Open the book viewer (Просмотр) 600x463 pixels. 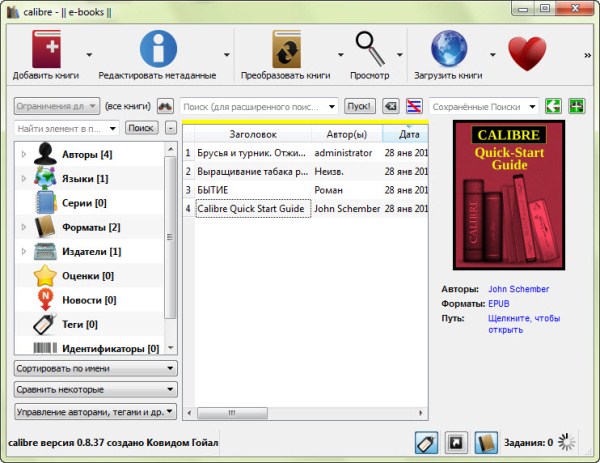point(371,49)
